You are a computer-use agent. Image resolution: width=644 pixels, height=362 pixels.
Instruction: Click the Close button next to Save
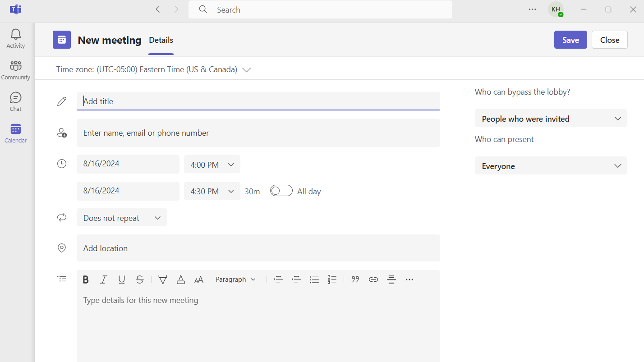tap(609, 40)
